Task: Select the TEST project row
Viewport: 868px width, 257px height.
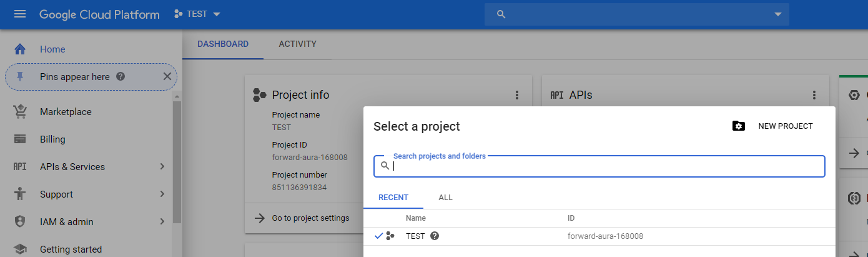Action: point(599,236)
